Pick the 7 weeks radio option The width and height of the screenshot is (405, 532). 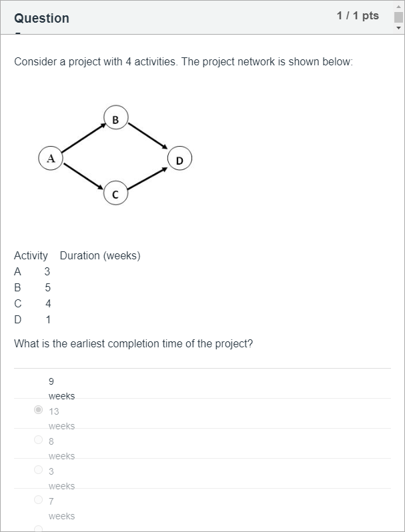click(38, 499)
